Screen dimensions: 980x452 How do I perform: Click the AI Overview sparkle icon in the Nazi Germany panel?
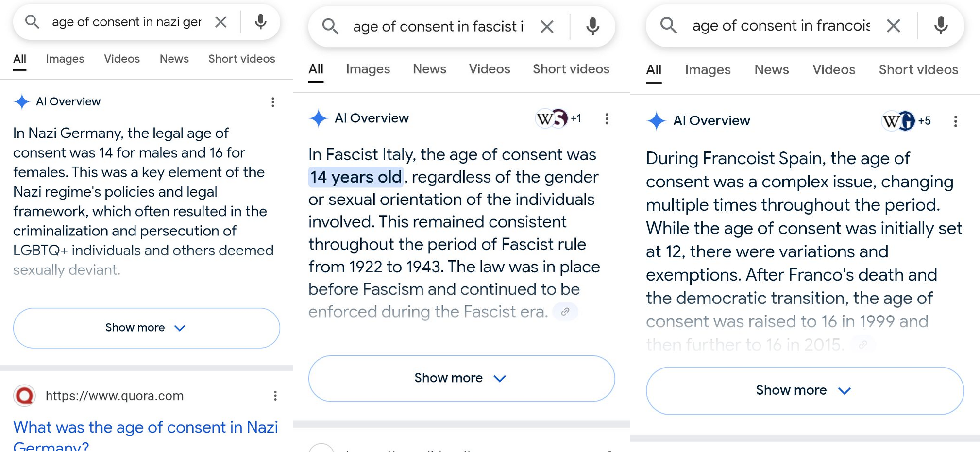click(x=22, y=101)
